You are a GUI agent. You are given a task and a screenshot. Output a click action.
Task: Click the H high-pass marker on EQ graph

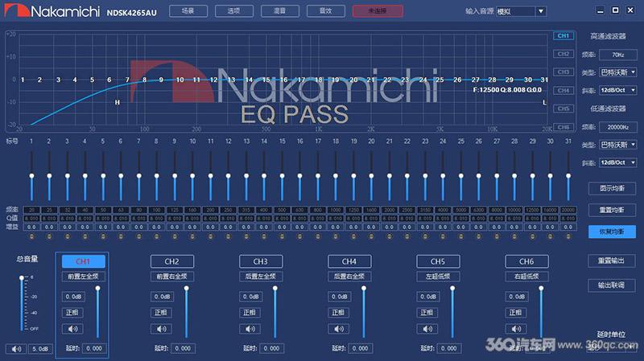coord(118,102)
